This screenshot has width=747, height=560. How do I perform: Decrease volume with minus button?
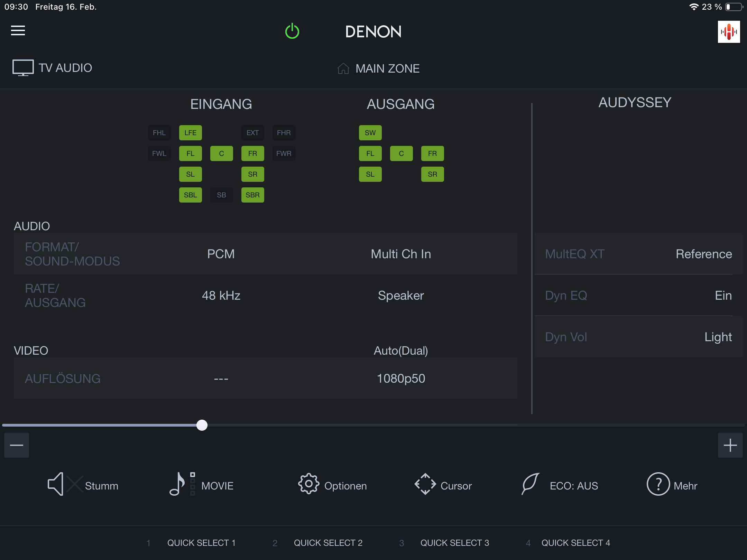point(17,445)
